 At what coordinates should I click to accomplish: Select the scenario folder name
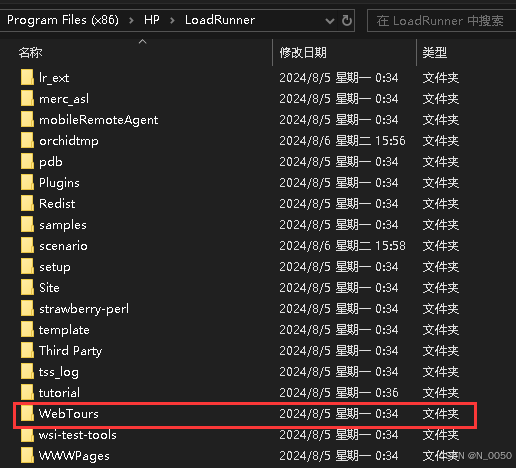(63, 246)
